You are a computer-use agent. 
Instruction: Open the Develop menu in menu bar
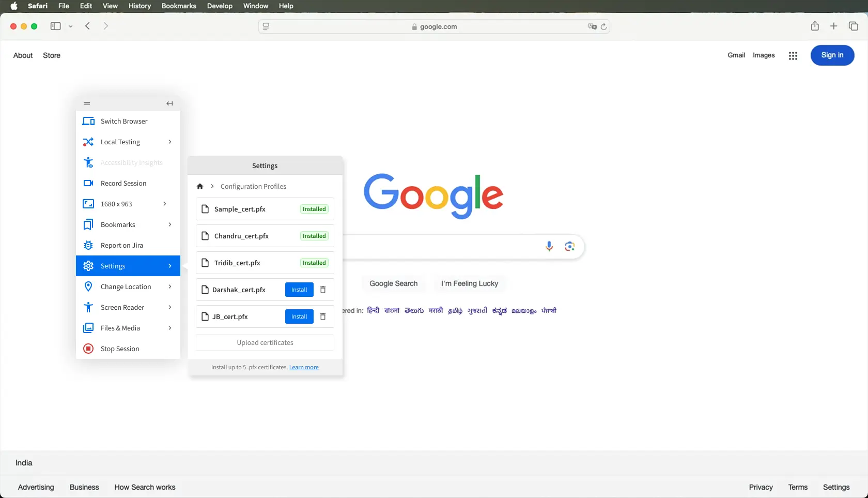(x=220, y=6)
